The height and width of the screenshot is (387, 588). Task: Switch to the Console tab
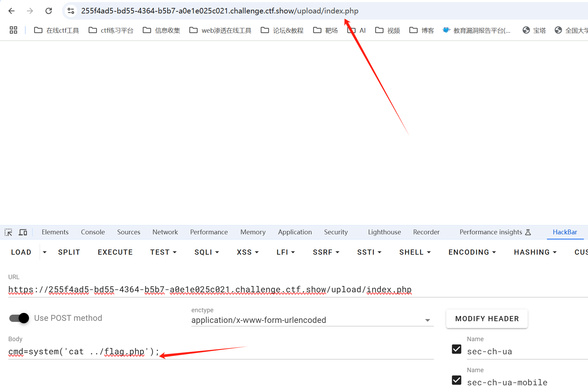pos(93,232)
